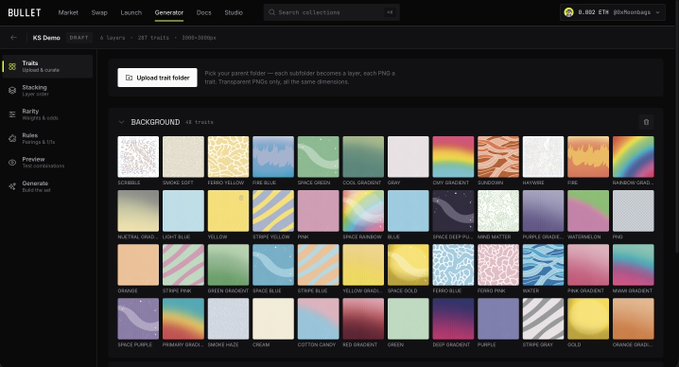Select the MIAMI GRADIENT trait thumbnail
679x367 pixels.
[634, 265]
